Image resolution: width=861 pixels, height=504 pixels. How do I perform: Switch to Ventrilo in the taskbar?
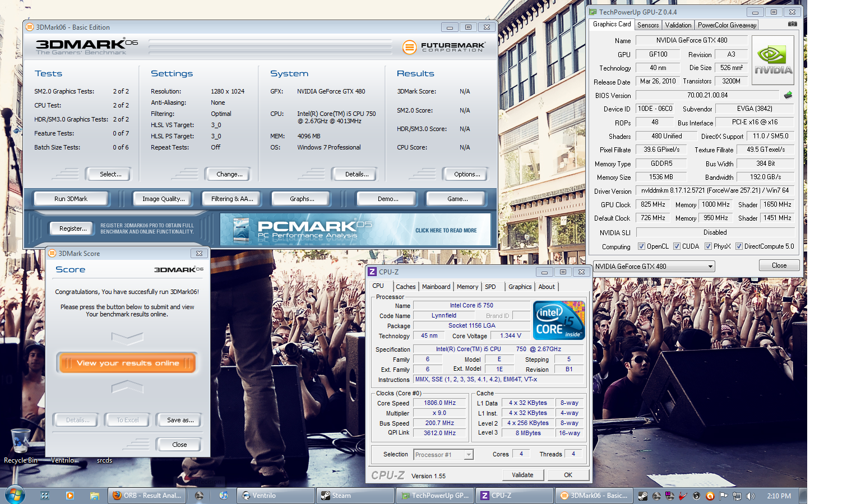275,496
